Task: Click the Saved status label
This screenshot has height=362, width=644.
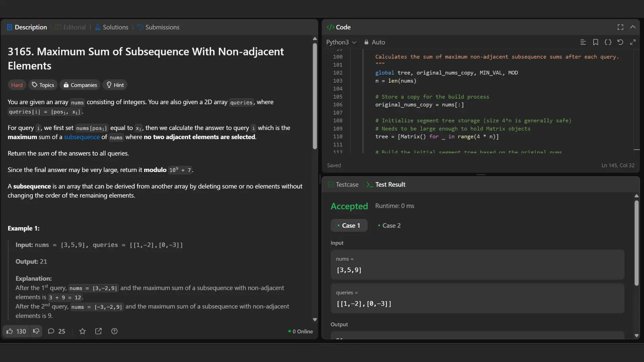Action: point(334,165)
